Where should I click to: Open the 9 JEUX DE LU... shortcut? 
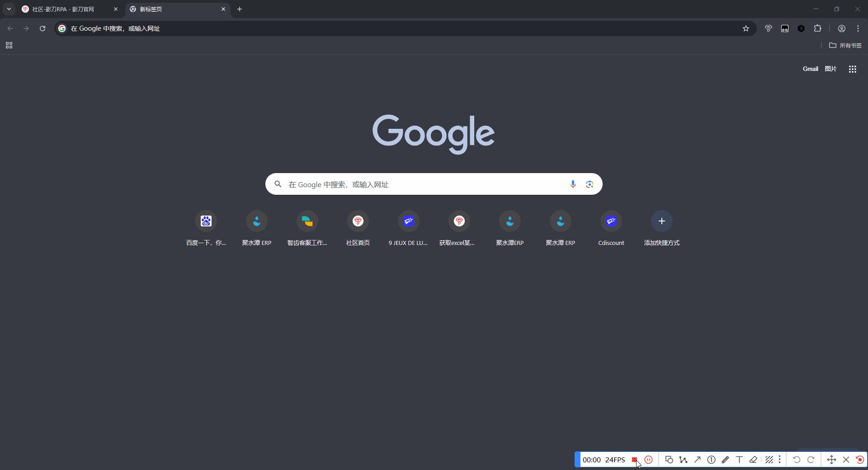click(409, 229)
